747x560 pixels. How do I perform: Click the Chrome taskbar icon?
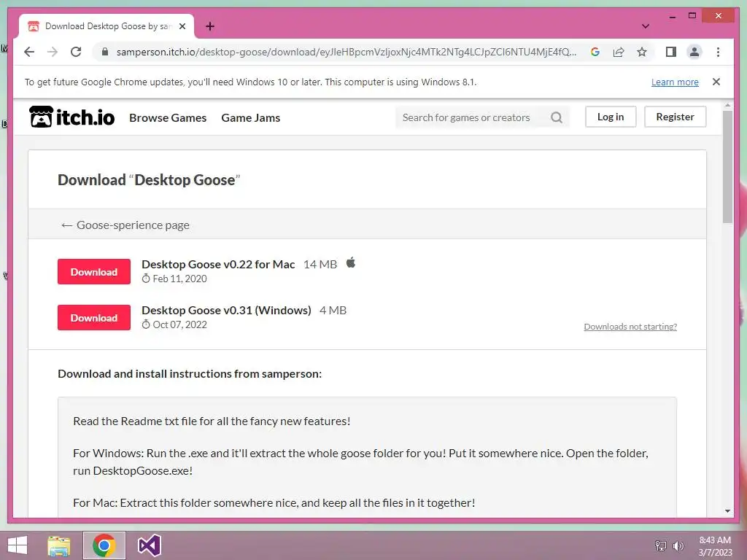[104, 545]
